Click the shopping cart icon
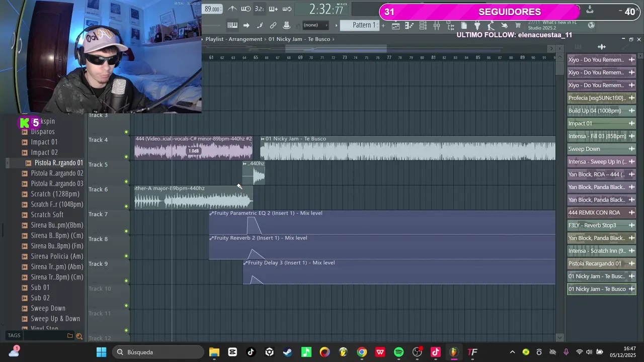Image resolution: width=644 pixels, height=362 pixels. pyautogui.click(x=518, y=26)
